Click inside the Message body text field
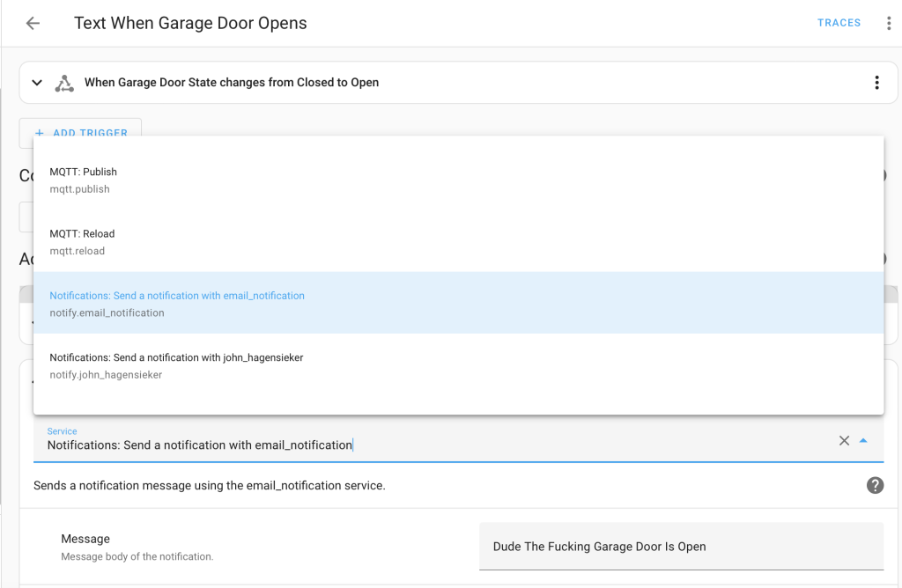This screenshot has width=902, height=588. point(678,546)
